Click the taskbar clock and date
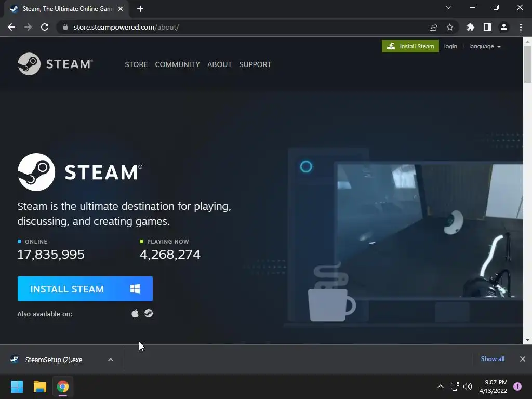532x399 pixels. 494,387
